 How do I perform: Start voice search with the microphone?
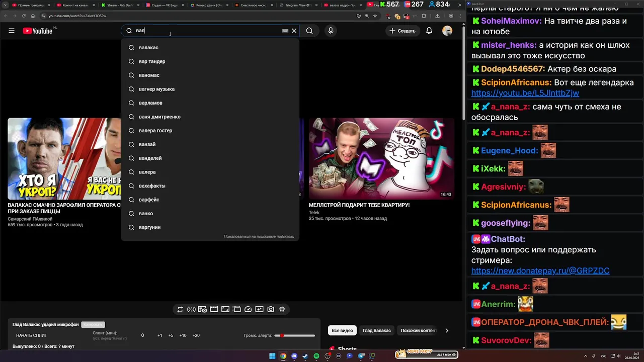331,31
